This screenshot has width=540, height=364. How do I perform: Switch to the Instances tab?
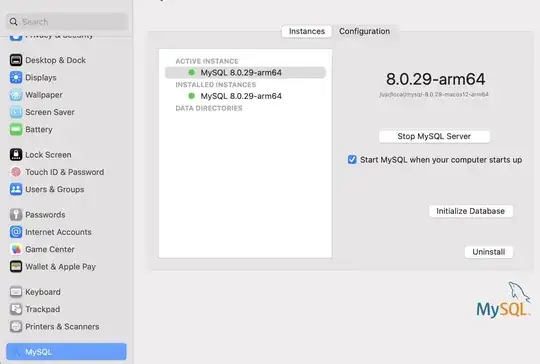307,31
